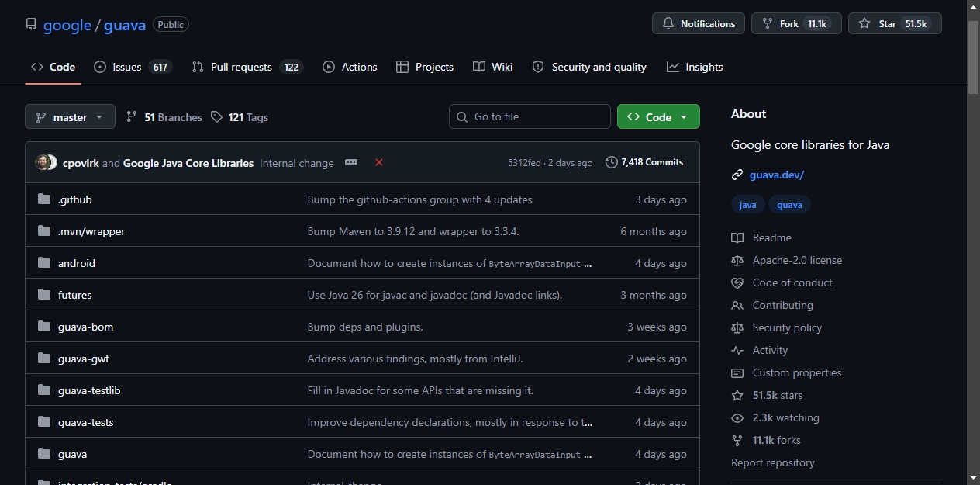Open the Readme link
Screen dimensions: 980x485
(761, 237)
